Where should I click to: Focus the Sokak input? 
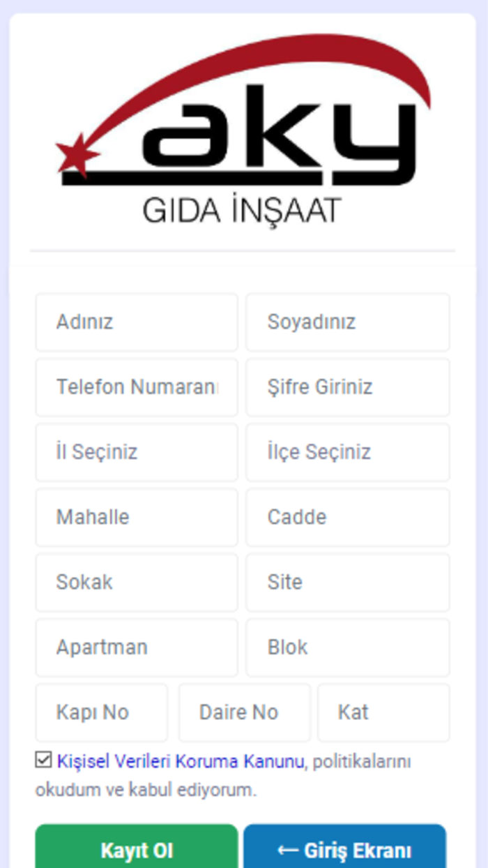(136, 582)
